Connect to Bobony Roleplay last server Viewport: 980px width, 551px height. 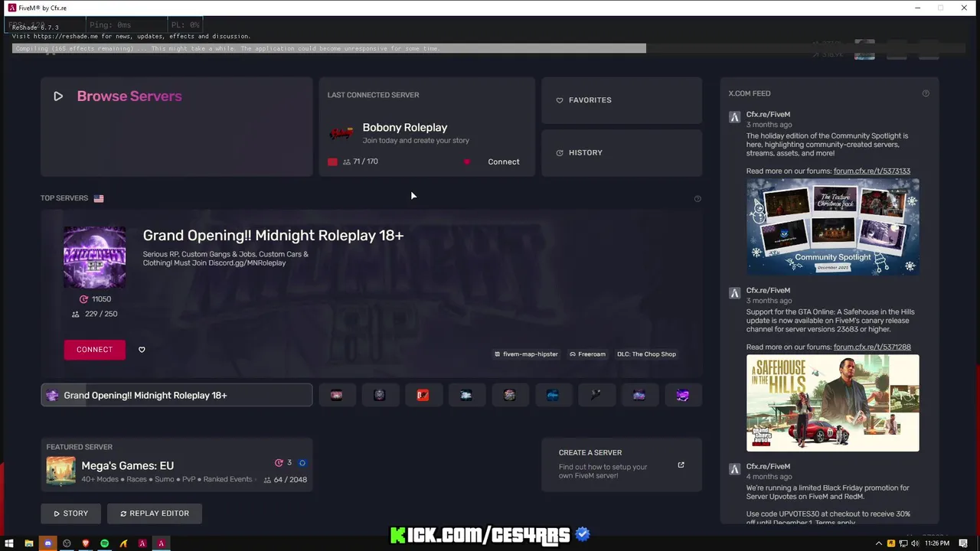[x=503, y=161]
